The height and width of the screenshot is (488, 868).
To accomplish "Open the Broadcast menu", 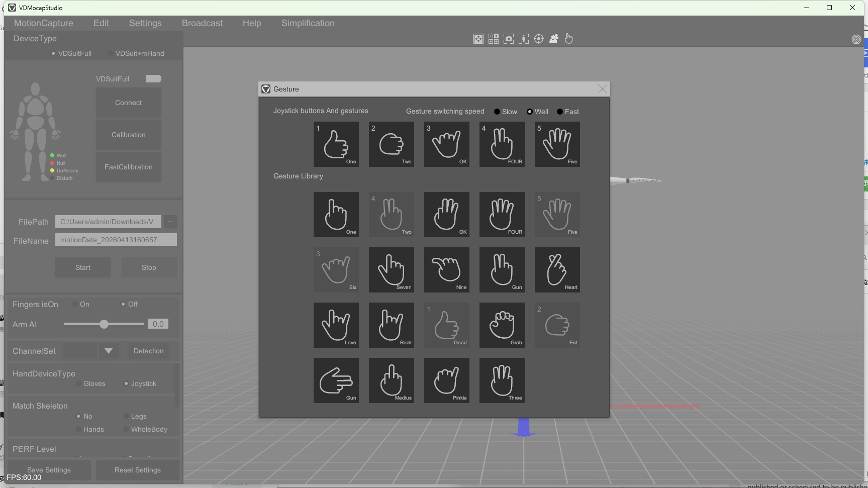I will tap(202, 23).
